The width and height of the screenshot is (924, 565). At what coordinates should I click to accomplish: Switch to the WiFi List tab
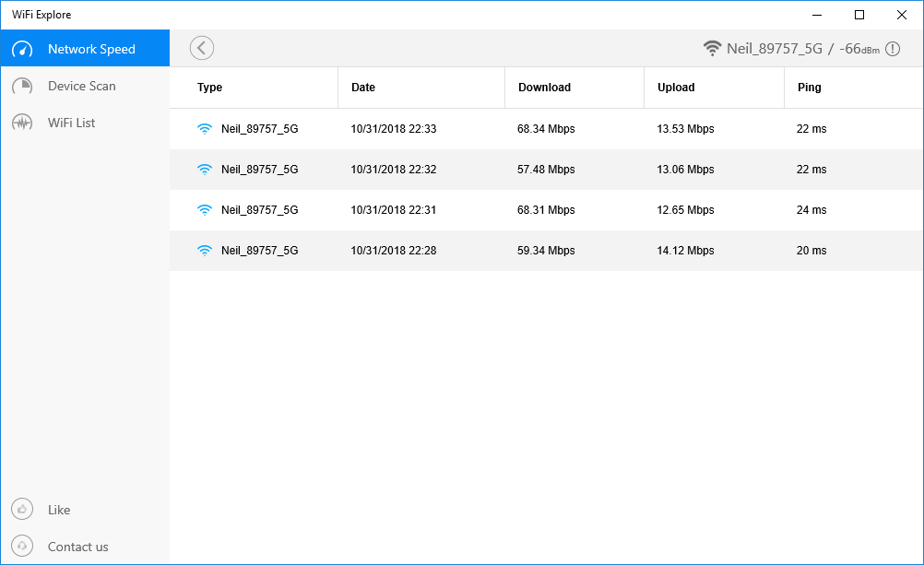[72, 123]
